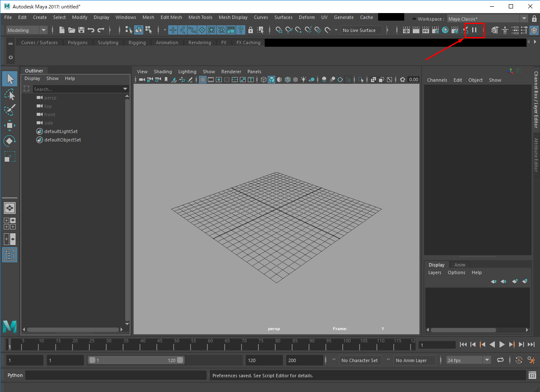The width and height of the screenshot is (540, 392).
Task: Toggle Channel Box layers icon at top right
Action: tap(534, 30)
